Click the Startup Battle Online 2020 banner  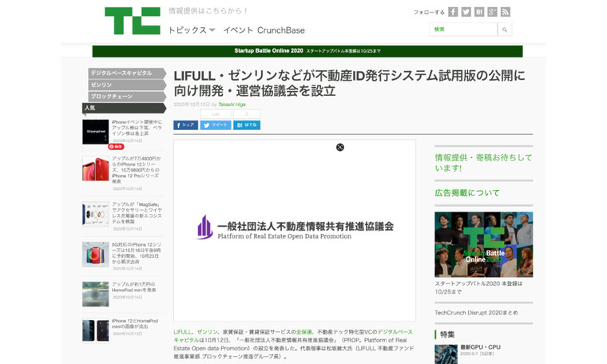point(307,51)
